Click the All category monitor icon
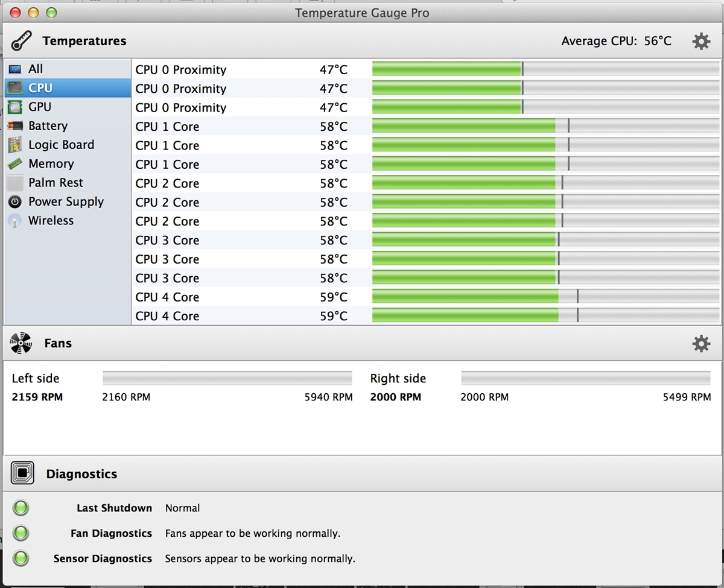Viewport: 724px width, 588px height. click(x=15, y=69)
